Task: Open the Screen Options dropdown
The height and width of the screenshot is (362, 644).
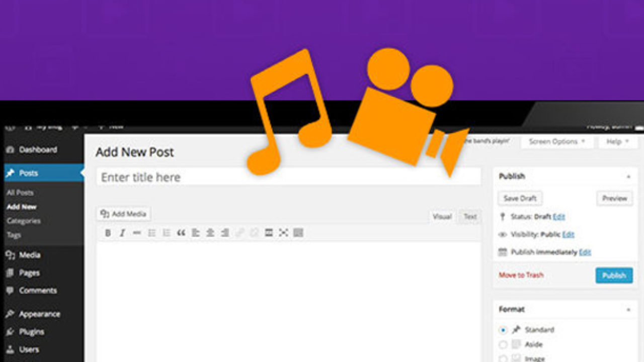Action: (x=557, y=142)
